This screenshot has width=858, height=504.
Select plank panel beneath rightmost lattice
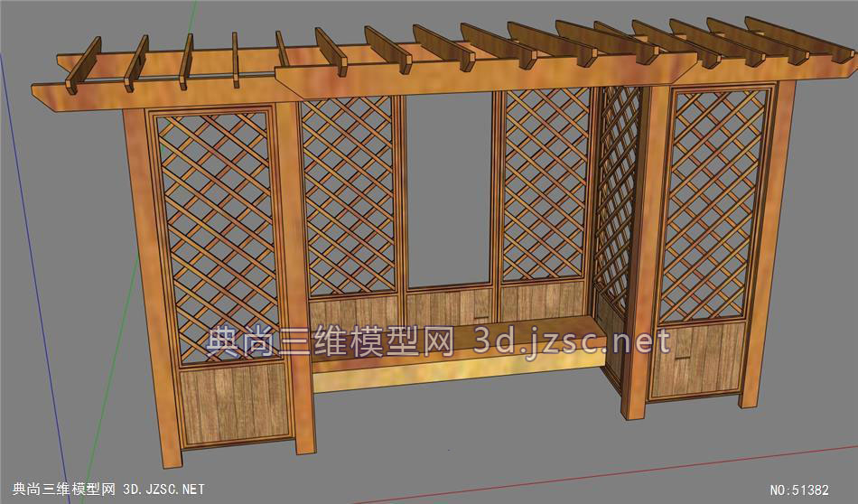696,360
